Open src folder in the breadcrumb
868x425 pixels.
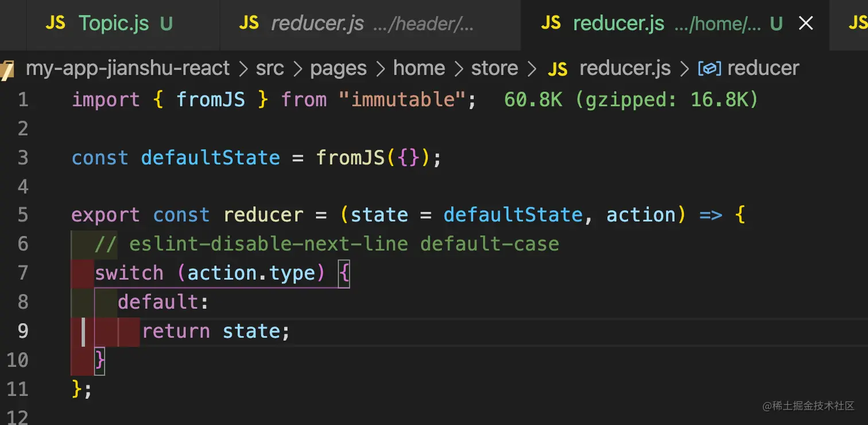point(270,68)
